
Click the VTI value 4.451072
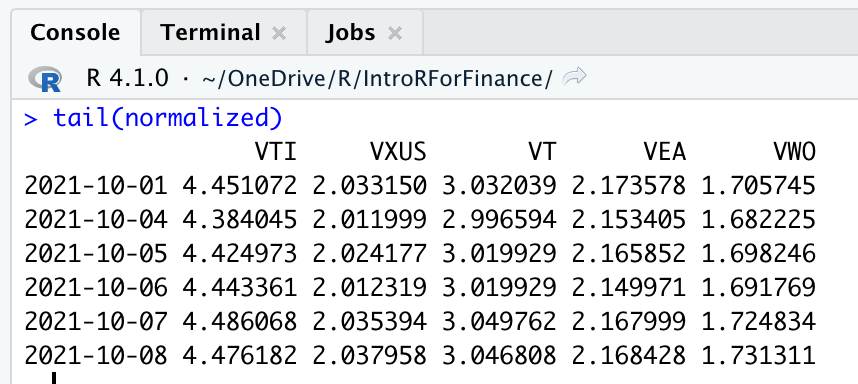(240, 186)
